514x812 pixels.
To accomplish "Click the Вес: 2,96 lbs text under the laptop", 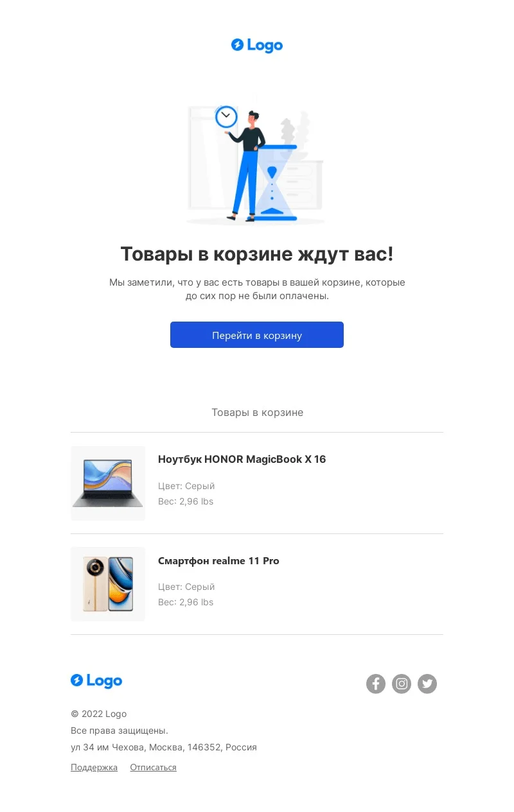I will pyautogui.click(x=186, y=501).
